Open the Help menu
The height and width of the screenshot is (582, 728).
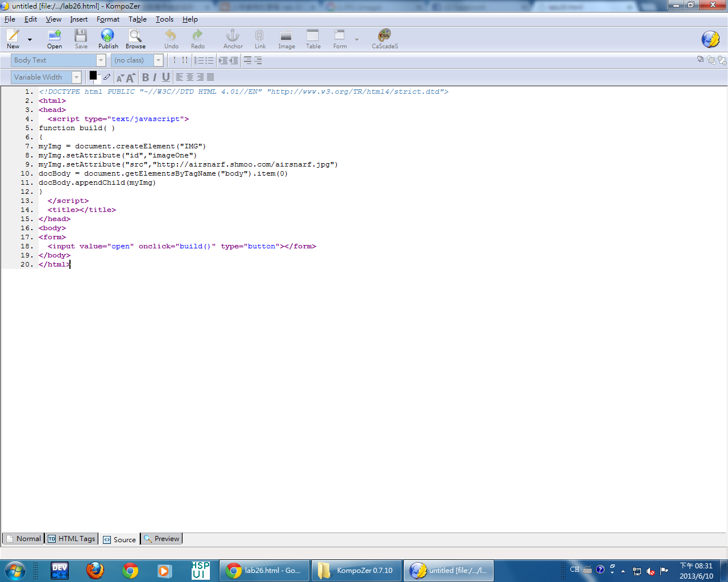190,19
